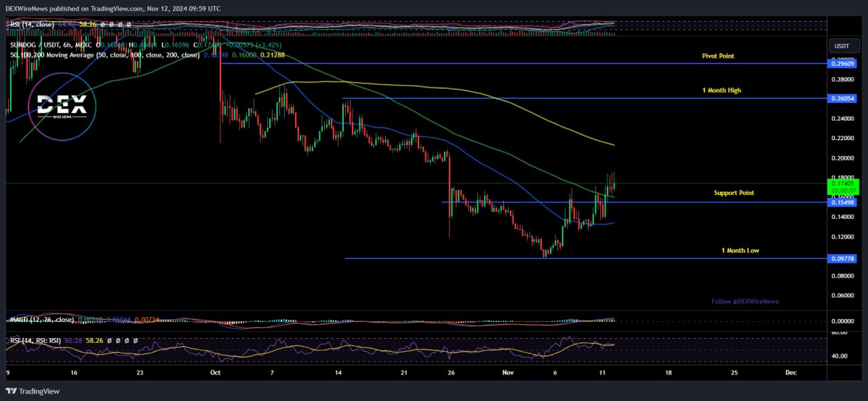Image resolution: width=868 pixels, height=401 pixels.
Task: Click the DEXWireNews published header text
Action: tap(112, 9)
